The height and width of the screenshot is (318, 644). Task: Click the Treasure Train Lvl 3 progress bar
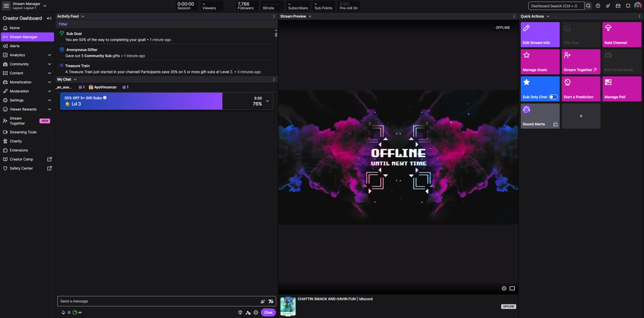[166, 101]
